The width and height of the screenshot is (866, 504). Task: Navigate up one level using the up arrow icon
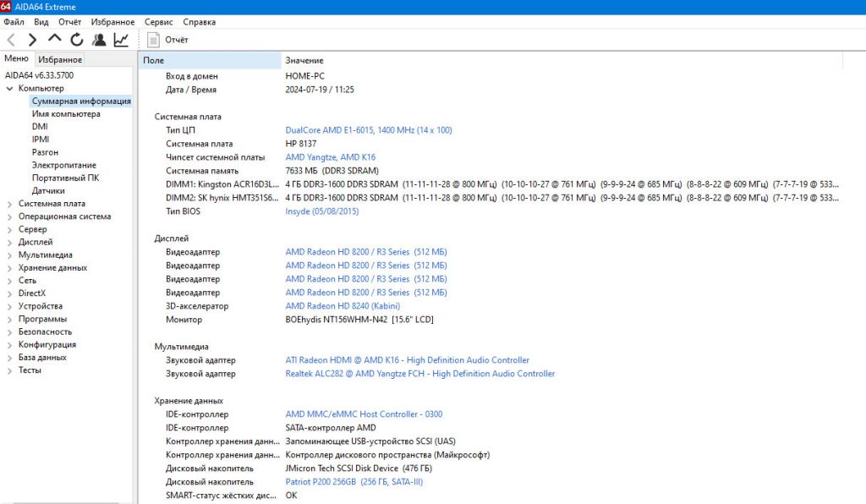click(55, 38)
